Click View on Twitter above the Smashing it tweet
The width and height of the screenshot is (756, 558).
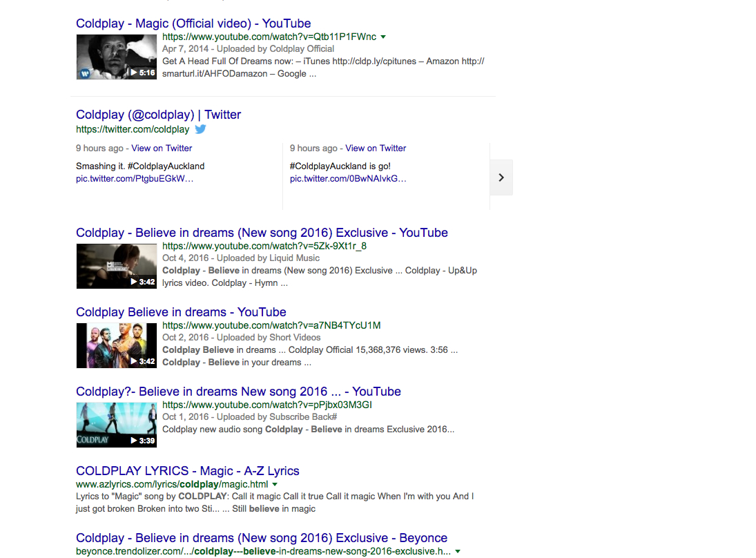[x=162, y=148]
